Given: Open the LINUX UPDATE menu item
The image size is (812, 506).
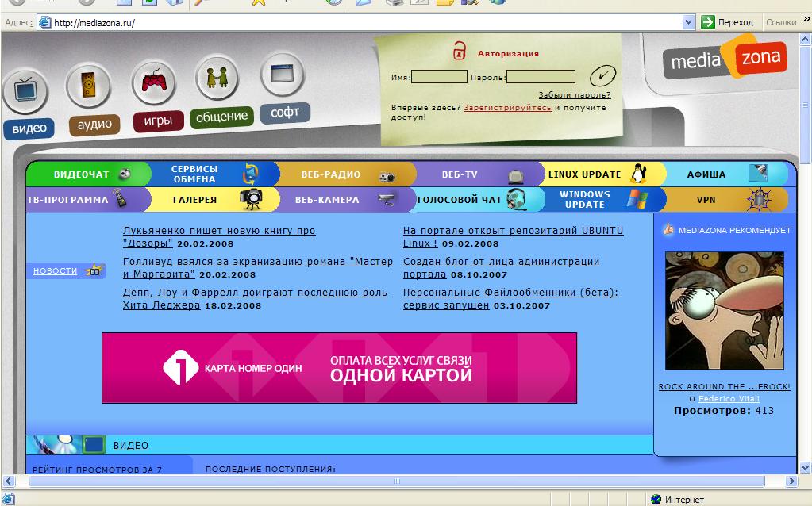Looking at the screenshot, I should click(585, 174).
